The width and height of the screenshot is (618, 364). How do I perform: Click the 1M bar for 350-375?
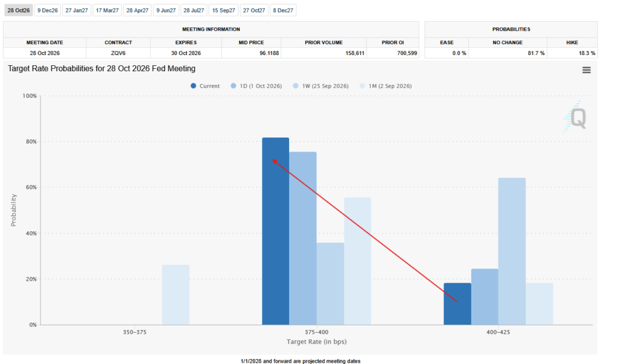point(176,295)
